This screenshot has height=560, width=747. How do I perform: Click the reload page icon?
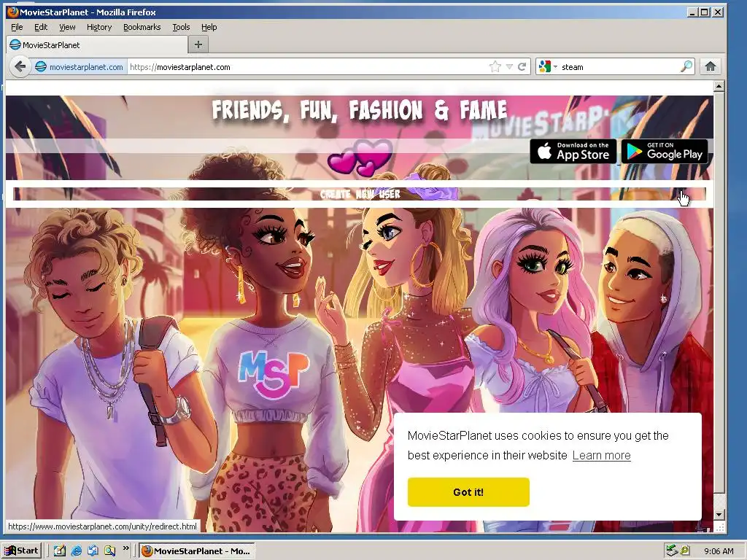[x=522, y=66]
